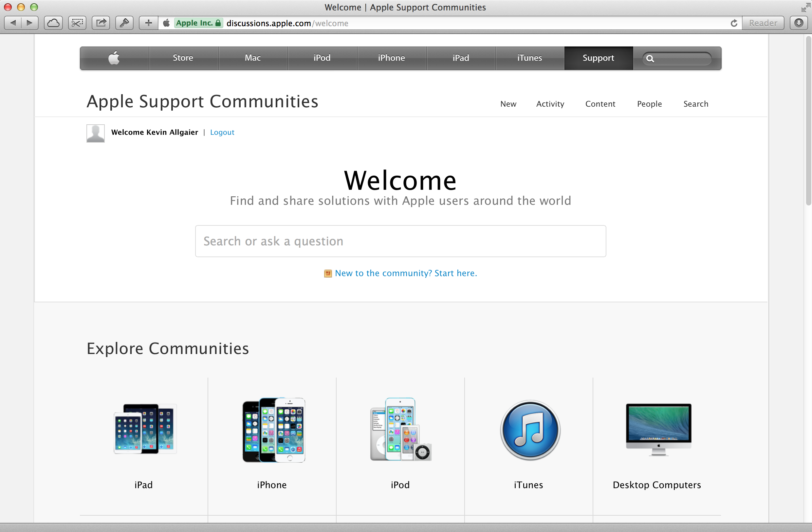The height and width of the screenshot is (532, 812).
Task: Select the iPod tab in navigation bar
Action: click(322, 58)
